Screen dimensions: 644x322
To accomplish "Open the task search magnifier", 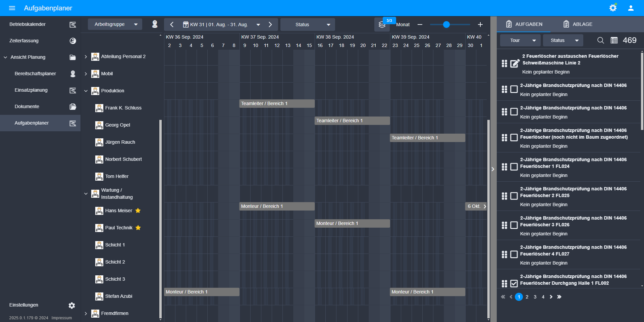I will pos(601,40).
